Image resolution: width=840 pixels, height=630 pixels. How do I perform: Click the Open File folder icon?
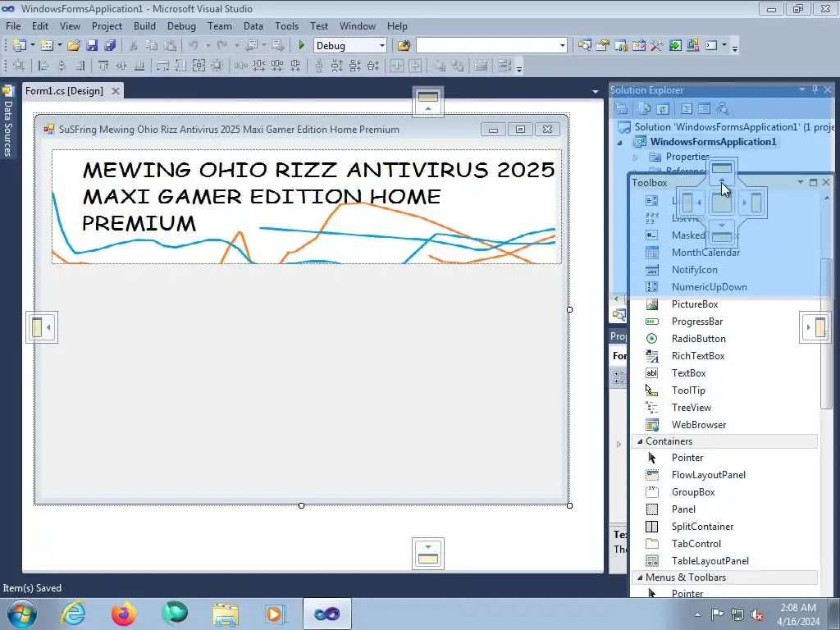click(x=73, y=46)
